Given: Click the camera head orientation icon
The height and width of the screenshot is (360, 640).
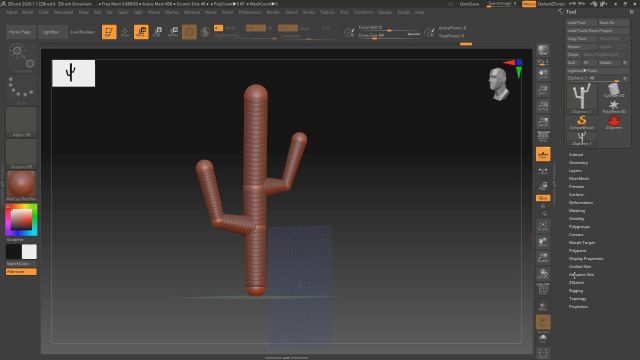Looking at the screenshot, I should pos(499,84).
